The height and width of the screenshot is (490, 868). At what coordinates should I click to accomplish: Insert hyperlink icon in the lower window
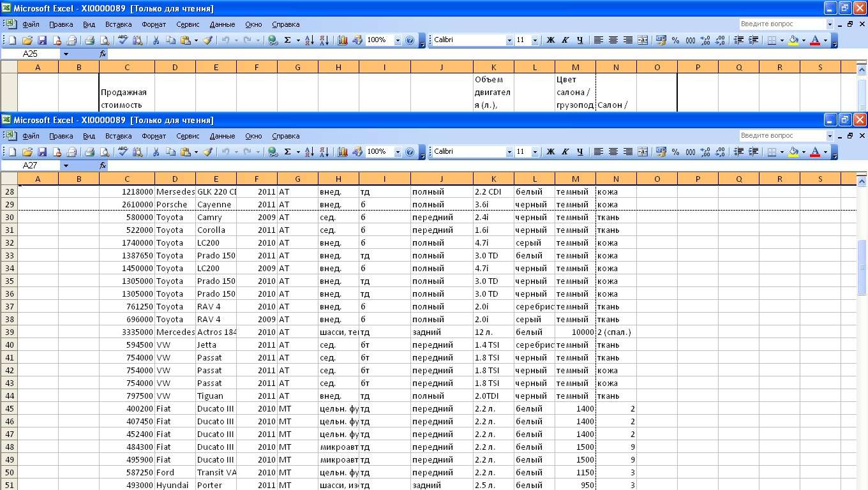[273, 152]
